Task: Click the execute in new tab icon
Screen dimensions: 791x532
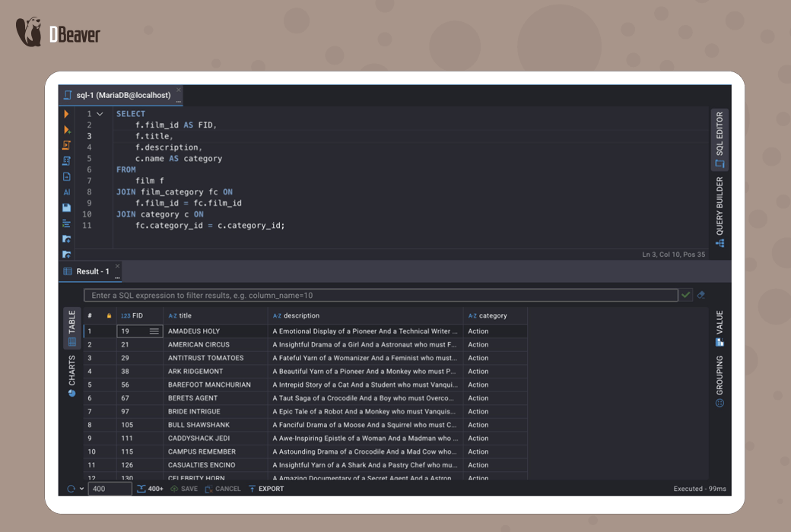Action: tap(67, 130)
